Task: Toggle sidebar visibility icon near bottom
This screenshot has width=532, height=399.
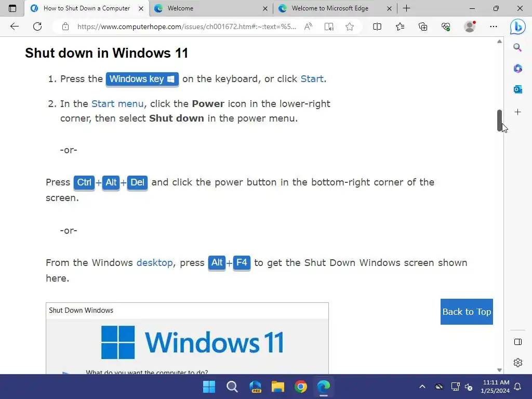Action: [518, 342]
